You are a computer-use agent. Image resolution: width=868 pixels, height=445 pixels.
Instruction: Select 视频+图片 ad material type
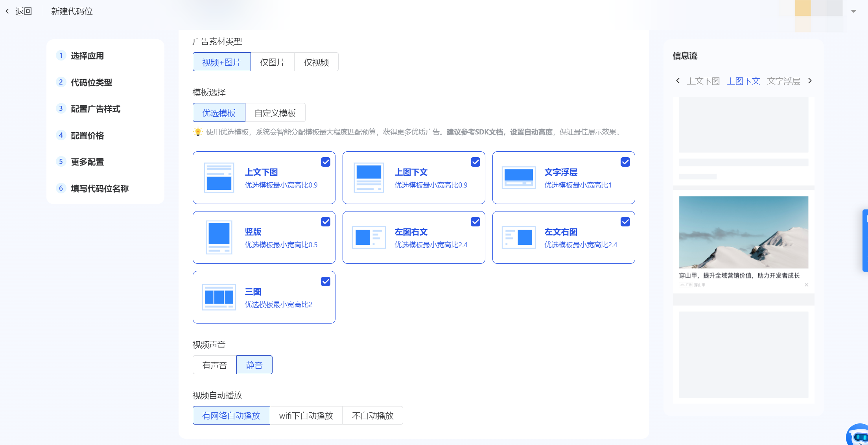coord(221,62)
